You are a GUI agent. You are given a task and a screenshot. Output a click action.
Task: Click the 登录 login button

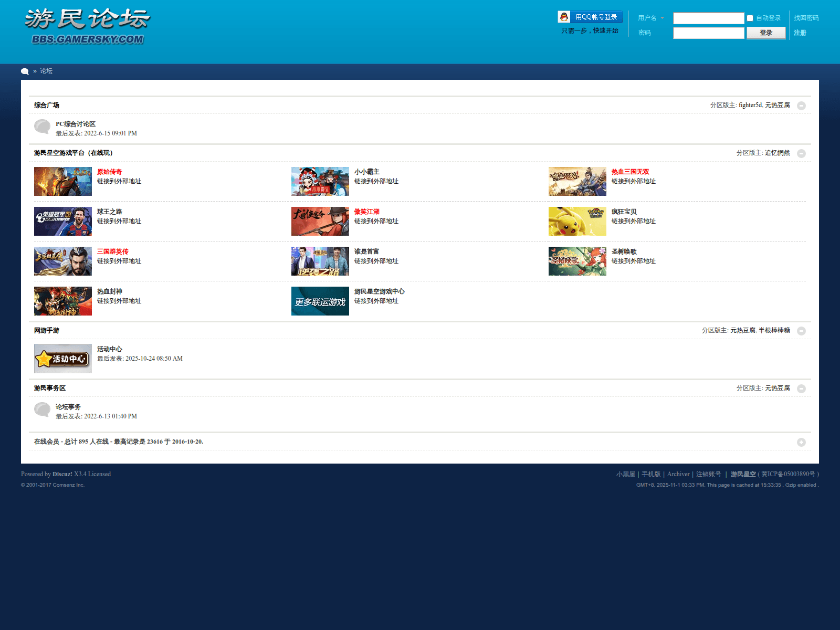(766, 33)
